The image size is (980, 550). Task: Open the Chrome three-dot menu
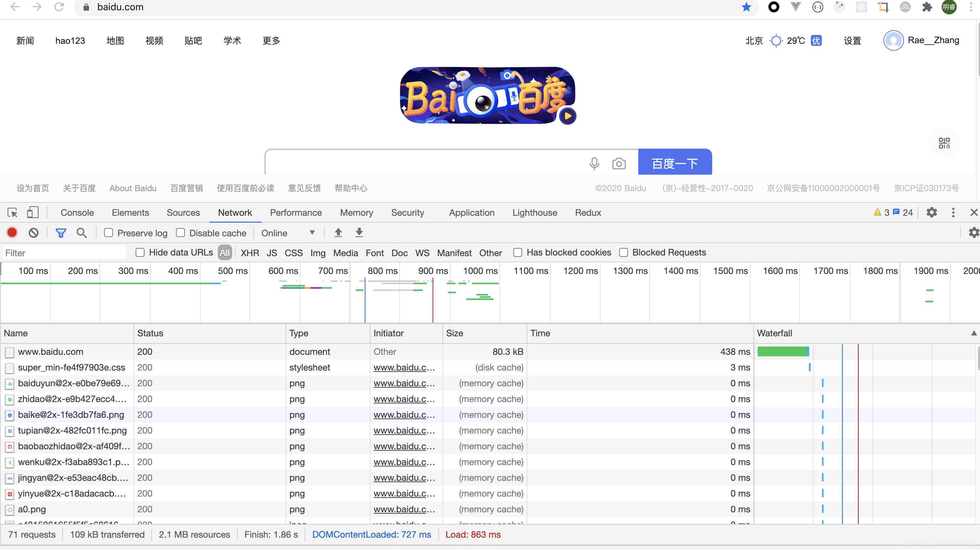click(970, 7)
